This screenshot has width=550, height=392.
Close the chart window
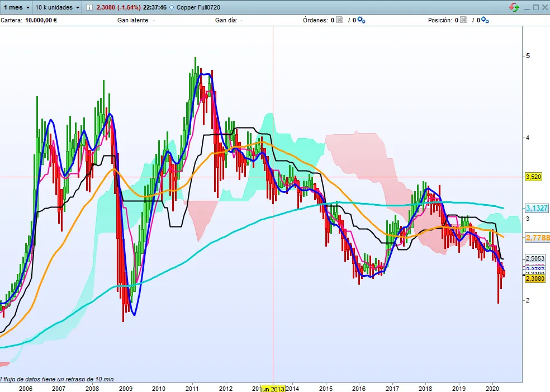pyautogui.click(x=545, y=7)
